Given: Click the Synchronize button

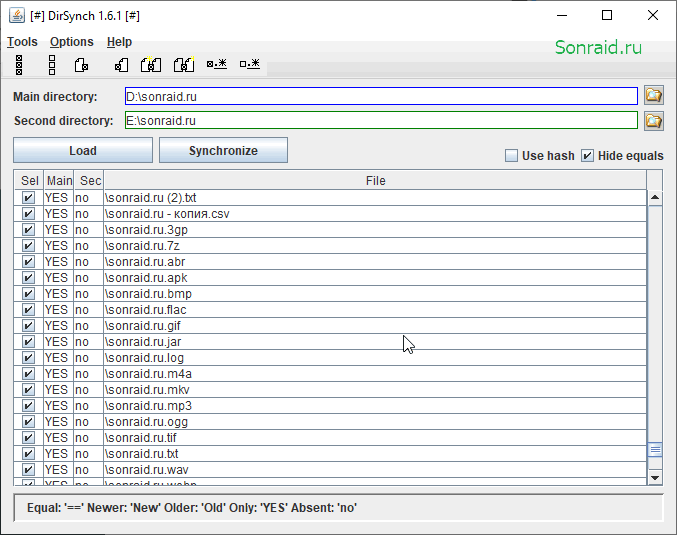Looking at the screenshot, I should 223,150.
